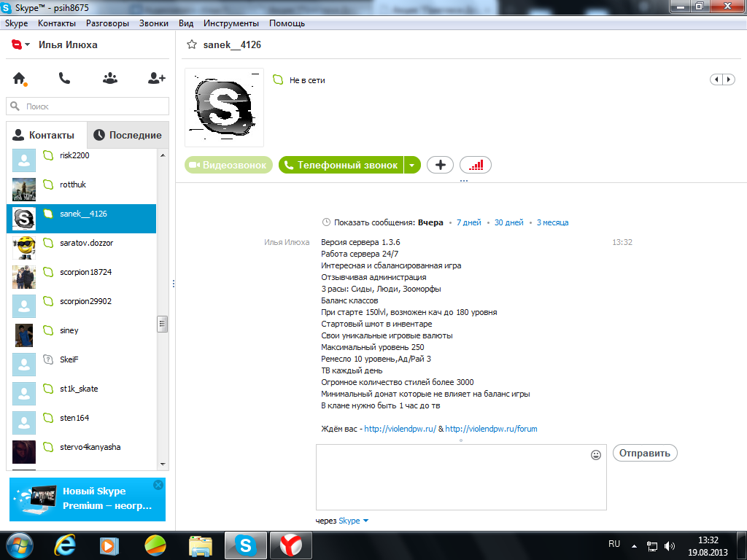Screen dimensions: 747x560
Task: Switch to the Контакты tab
Action: [47, 135]
